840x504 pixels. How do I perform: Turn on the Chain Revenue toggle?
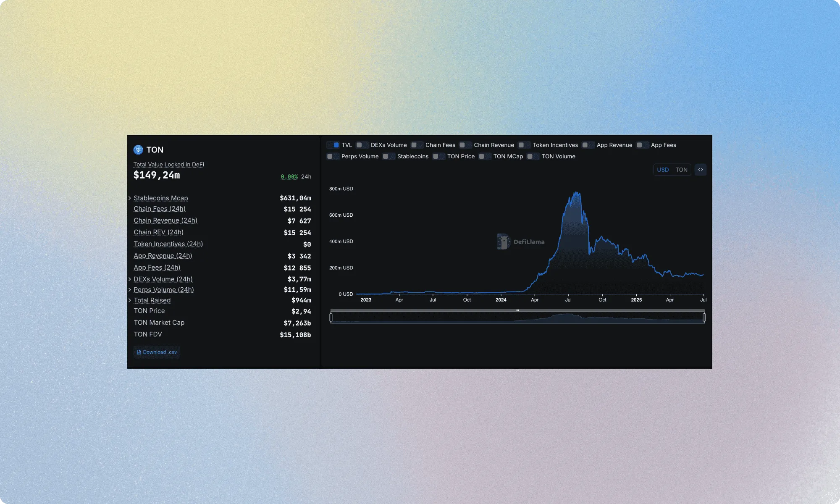tap(465, 145)
